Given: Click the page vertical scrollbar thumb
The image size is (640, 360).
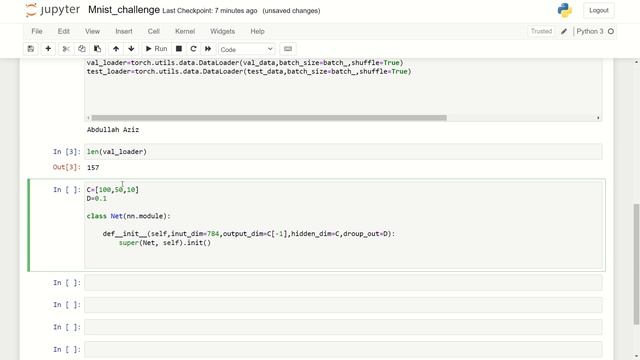Looking at the screenshot, I should click(636, 264).
